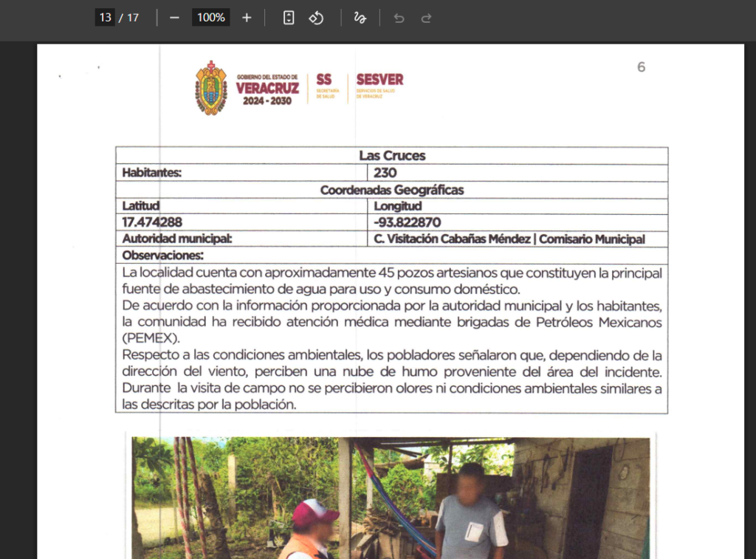Zoom in with the plus button
The width and height of the screenshot is (756, 559).
pyautogui.click(x=247, y=18)
